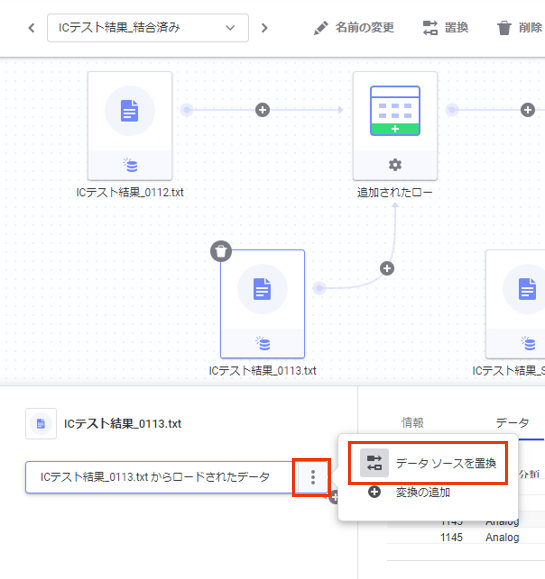Open three-dot menu for loaded data step
Viewport: 545px width, 579px height.
coord(313,477)
